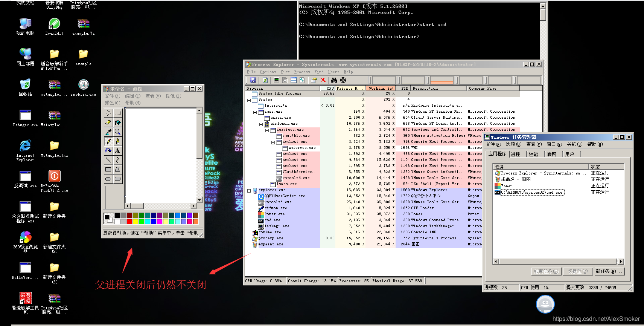This screenshot has width=644, height=326.
Task: Select the Curve tool in Paint
Action: pyautogui.click(x=118, y=160)
